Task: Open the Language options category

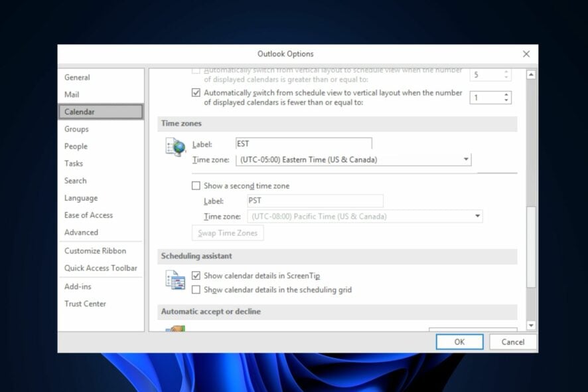Action: (x=100, y=198)
